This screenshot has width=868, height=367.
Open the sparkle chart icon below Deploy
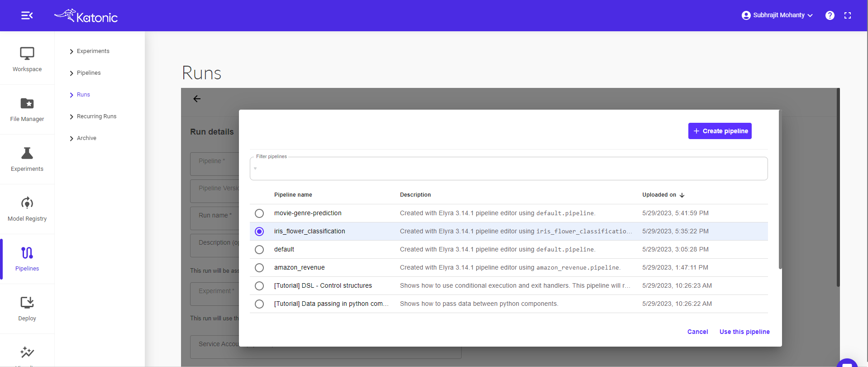(x=27, y=352)
